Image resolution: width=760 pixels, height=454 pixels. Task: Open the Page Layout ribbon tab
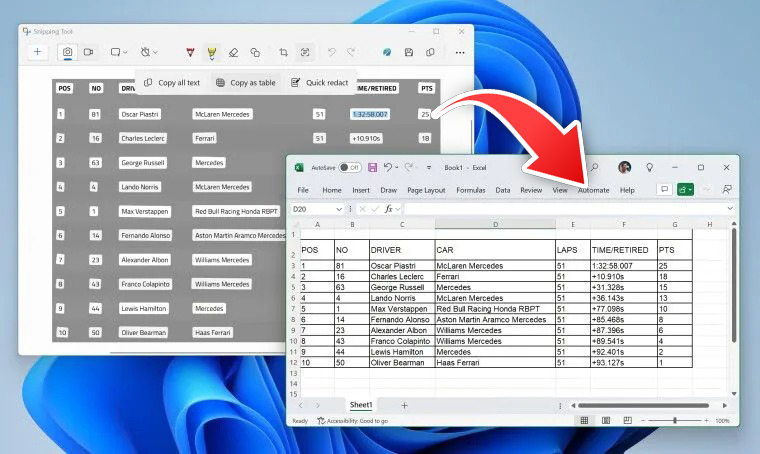click(426, 190)
